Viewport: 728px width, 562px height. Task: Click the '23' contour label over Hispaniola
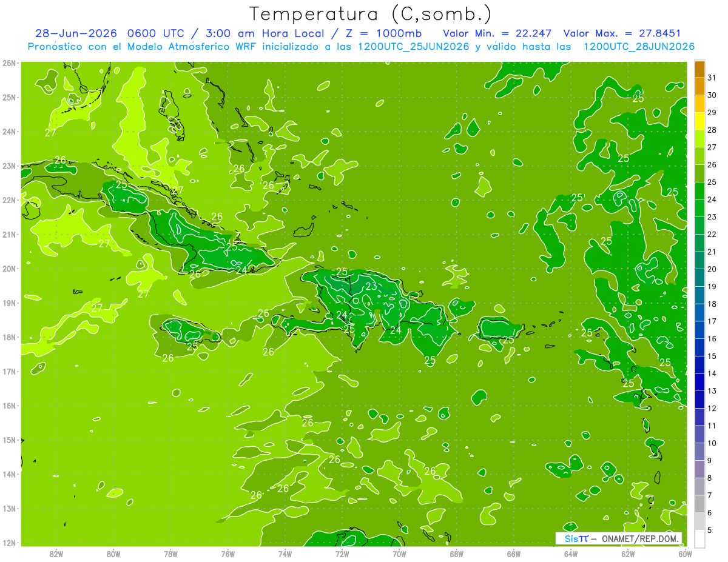point(371,286)
